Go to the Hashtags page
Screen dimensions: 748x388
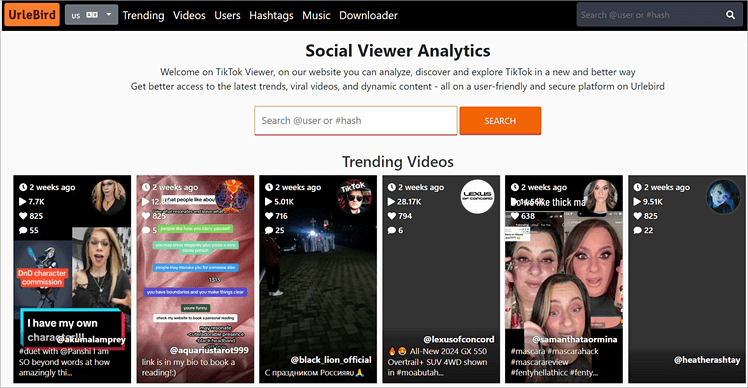(x=271, y=15)
